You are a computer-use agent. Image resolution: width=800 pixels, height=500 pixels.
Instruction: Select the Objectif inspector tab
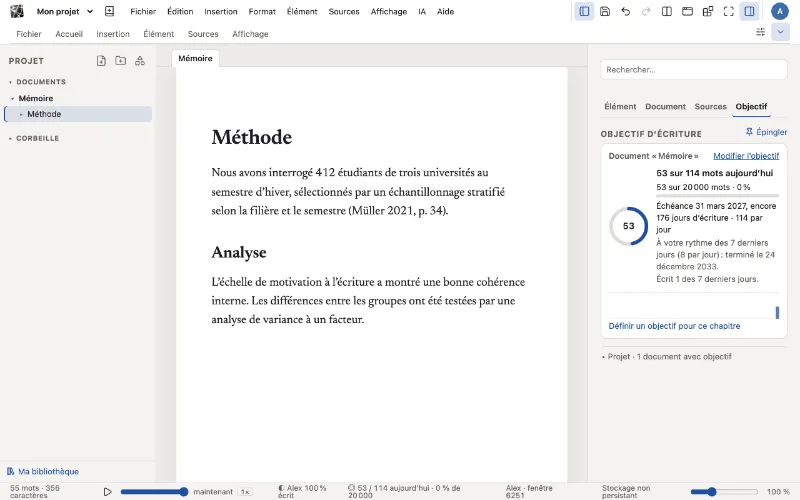click(x=751, y=106)
